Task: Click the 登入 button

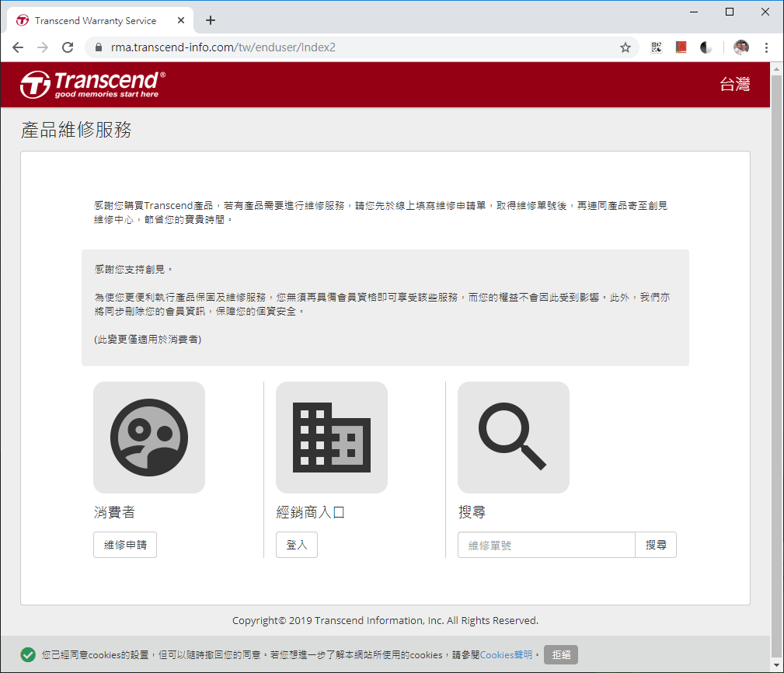Action: (297, 545)
